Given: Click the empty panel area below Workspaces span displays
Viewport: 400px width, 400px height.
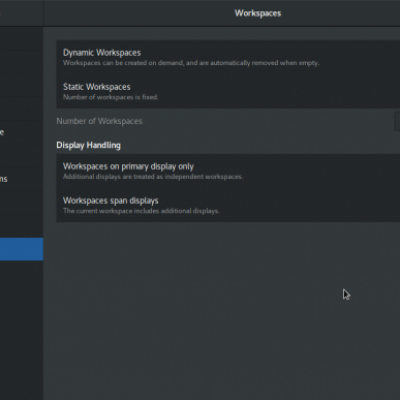Looking at the screenshot, I should tap(222, 310).
